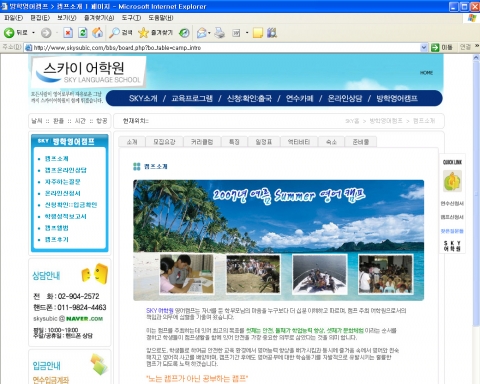The image size is (480, 384).
Task: Open the 즐겨찾기(A) Favorites menu
Action: (x=99, y=18)
